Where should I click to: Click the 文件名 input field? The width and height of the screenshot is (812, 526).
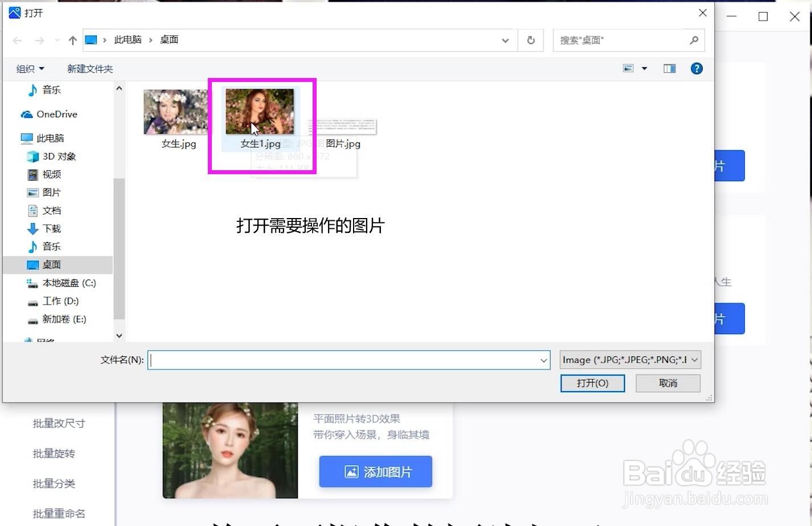[x=348, y=360]
